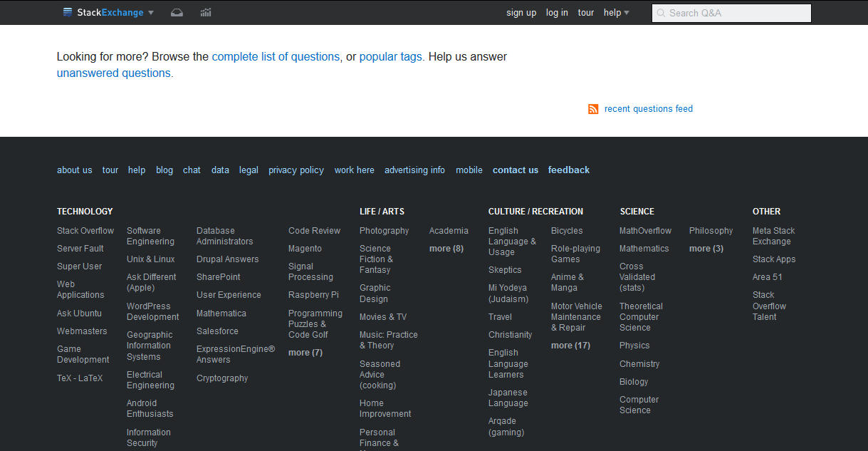Open the help dropdown in the top bar
Image resolution: width=868 pixels, height=451 pixels.
tap(615, 12)
